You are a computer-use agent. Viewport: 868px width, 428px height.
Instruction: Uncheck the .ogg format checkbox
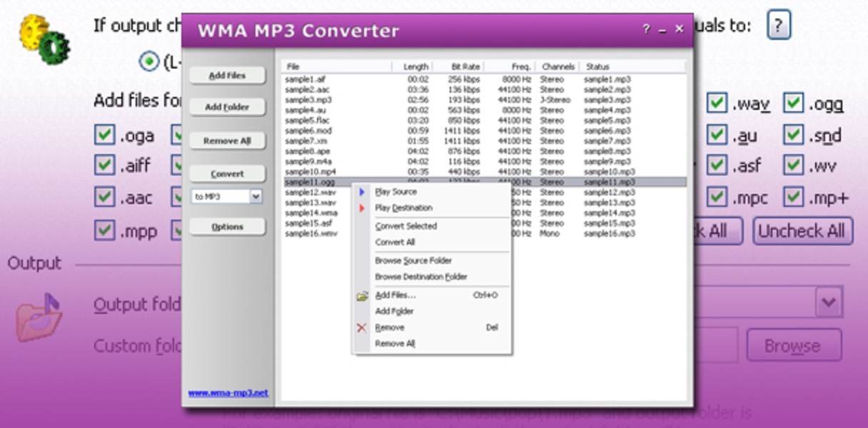pyautogui.click(x=793, y=104)
